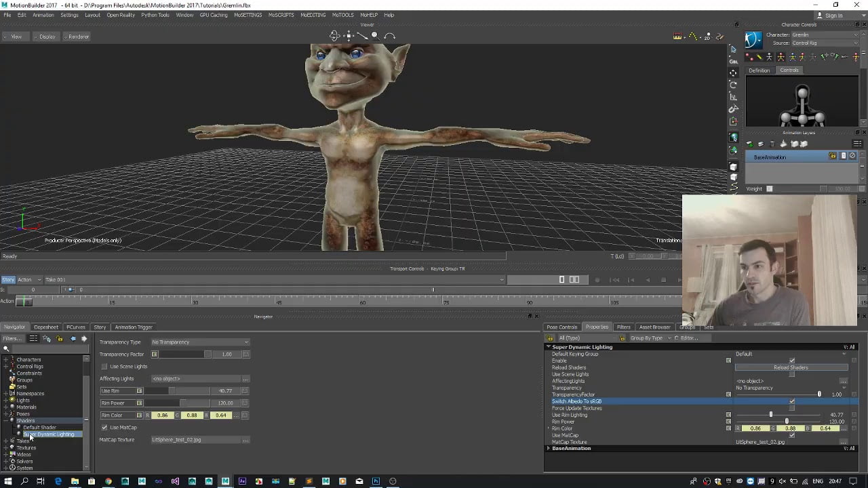Click the taskbar search icon

(x=24, y=481)
